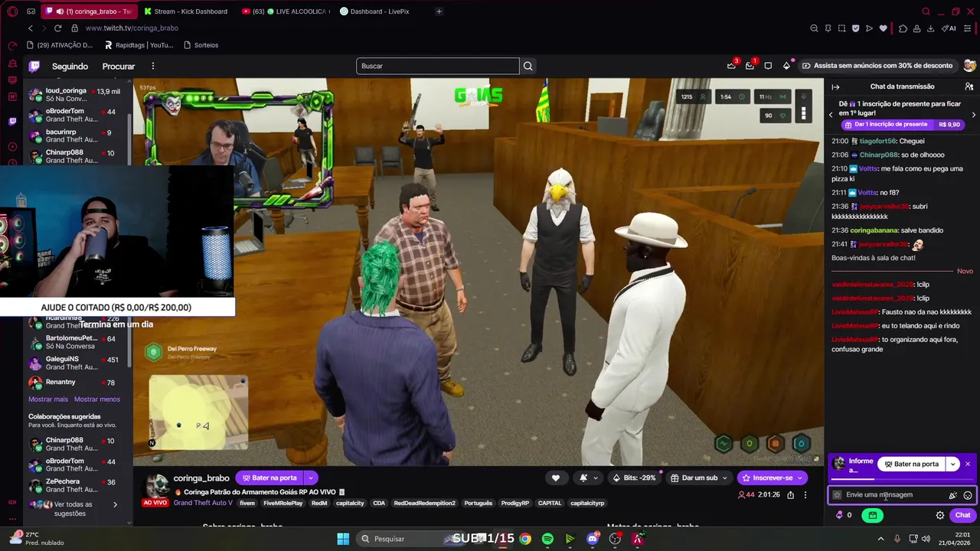980x551 pixels.
Task: Expand Dar um sub dropdown
Action: pos(724,478)
